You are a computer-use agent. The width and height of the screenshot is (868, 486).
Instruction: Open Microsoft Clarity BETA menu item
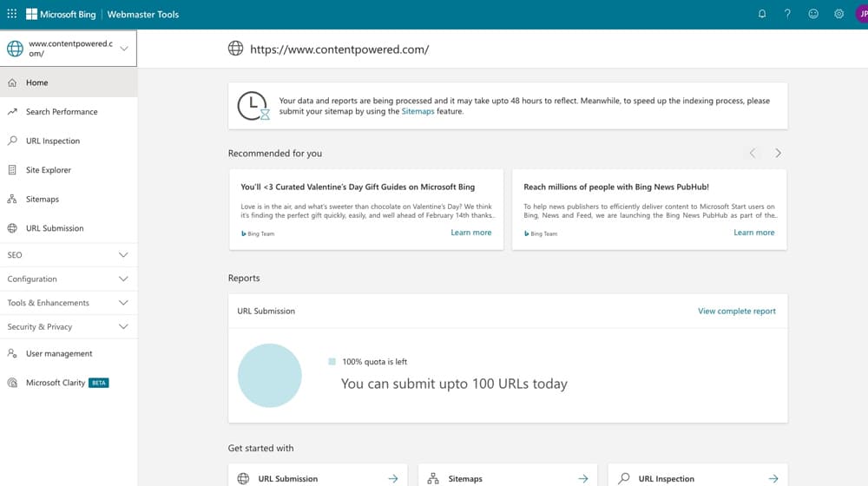click(x=69, y=383)
